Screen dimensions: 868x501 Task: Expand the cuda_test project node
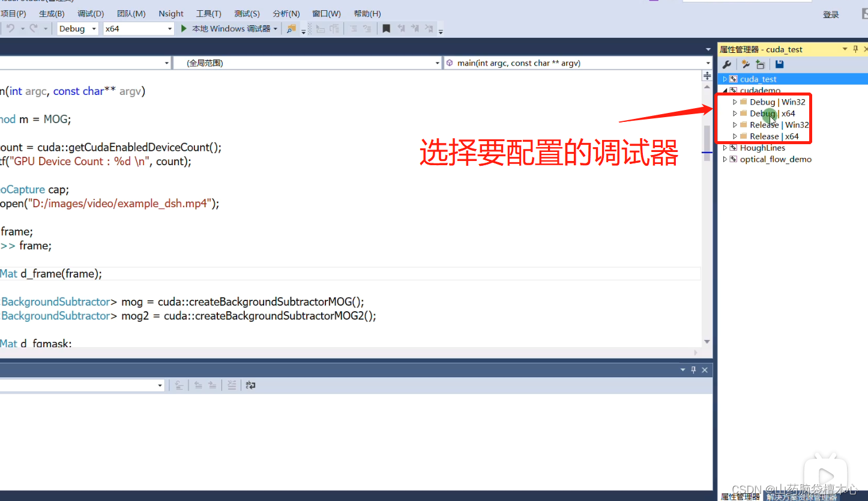point(725,79)
